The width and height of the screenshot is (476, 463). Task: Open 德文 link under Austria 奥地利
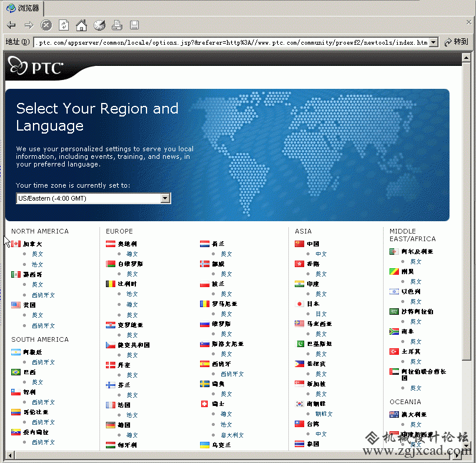[132, 254]
